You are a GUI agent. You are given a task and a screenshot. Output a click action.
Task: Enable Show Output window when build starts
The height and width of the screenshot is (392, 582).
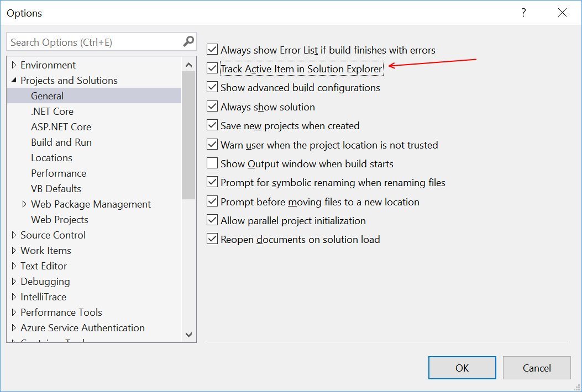pyautogui.click(x=212, y=163)
